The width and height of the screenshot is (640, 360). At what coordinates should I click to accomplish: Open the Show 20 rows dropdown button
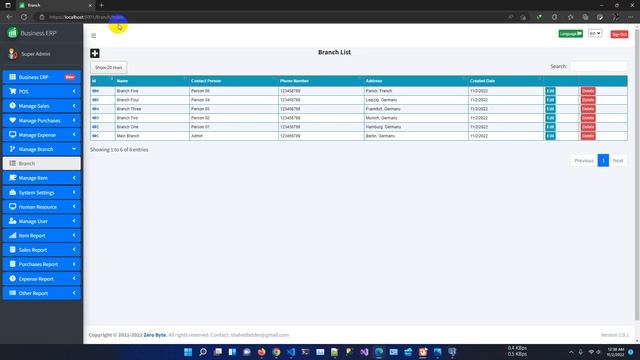109,67
